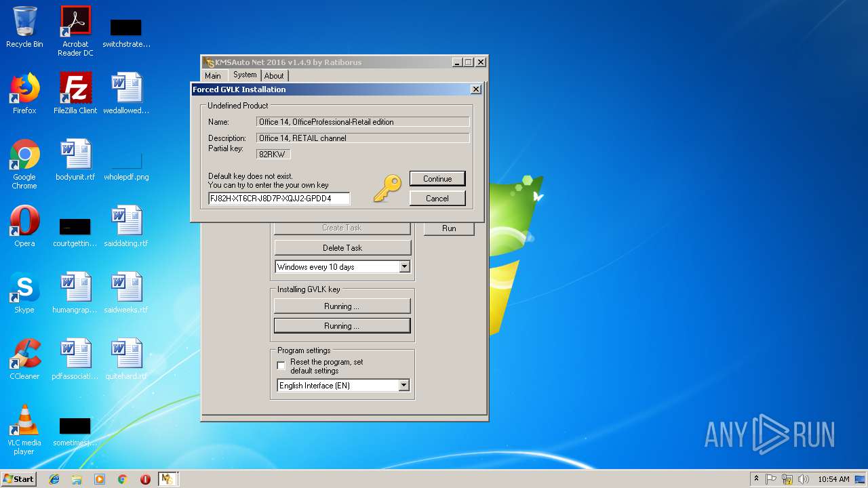Image resolution: width=868 pixels, height=488 pixels.
Task: Select the wedallowed document icon
Action: (126, 94)
